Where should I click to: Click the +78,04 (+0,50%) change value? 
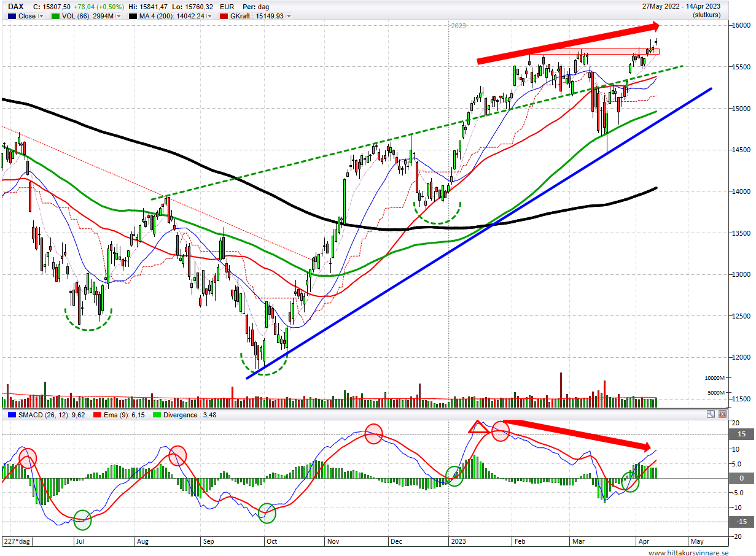point(99,7)
